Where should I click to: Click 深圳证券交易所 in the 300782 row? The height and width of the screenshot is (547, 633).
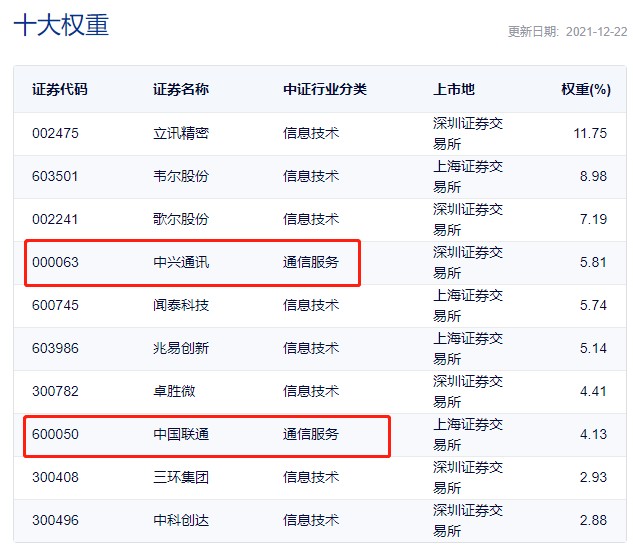(x=468, y=392)
